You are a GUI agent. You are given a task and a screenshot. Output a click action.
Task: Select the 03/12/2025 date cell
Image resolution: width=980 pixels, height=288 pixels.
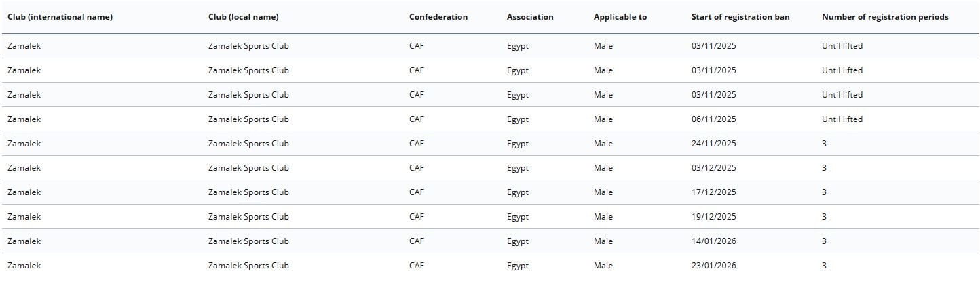click(x=713, y=168)
